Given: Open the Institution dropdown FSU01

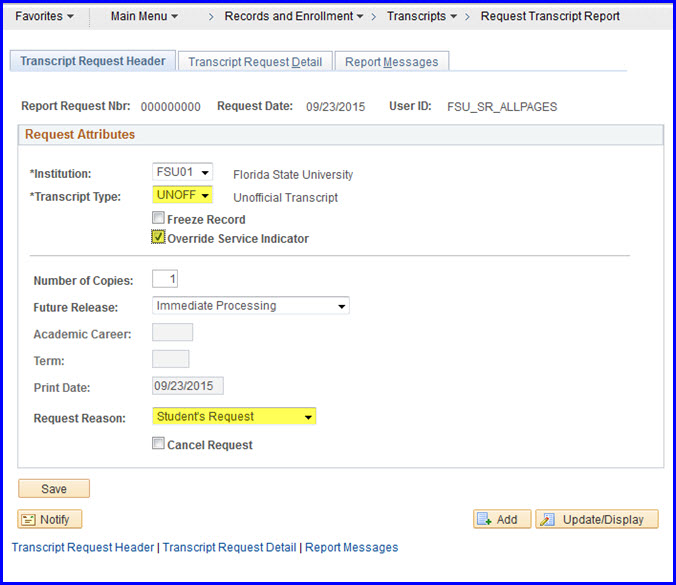Looking at the screenshot, I should pyautogui.click(x=182, y=172).
